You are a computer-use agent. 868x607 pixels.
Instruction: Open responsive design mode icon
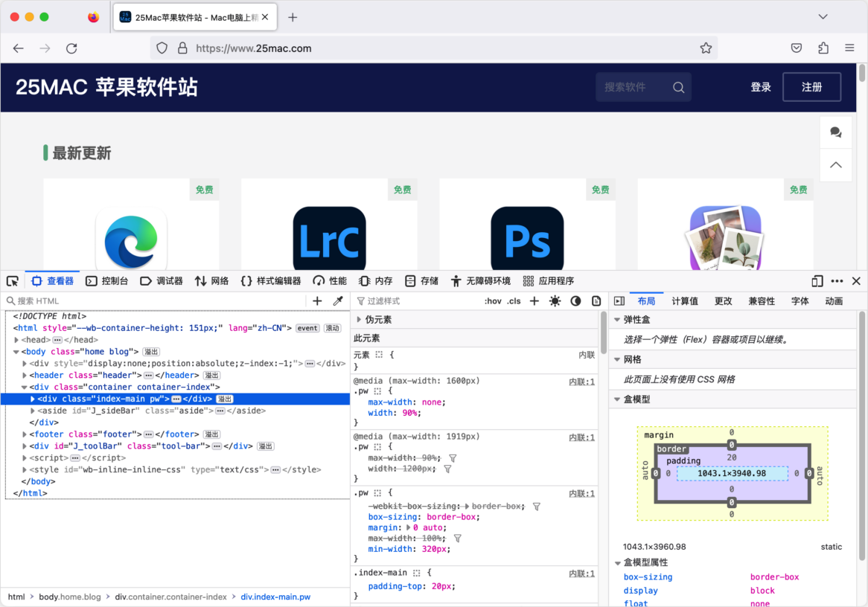(x=817, y=281)
